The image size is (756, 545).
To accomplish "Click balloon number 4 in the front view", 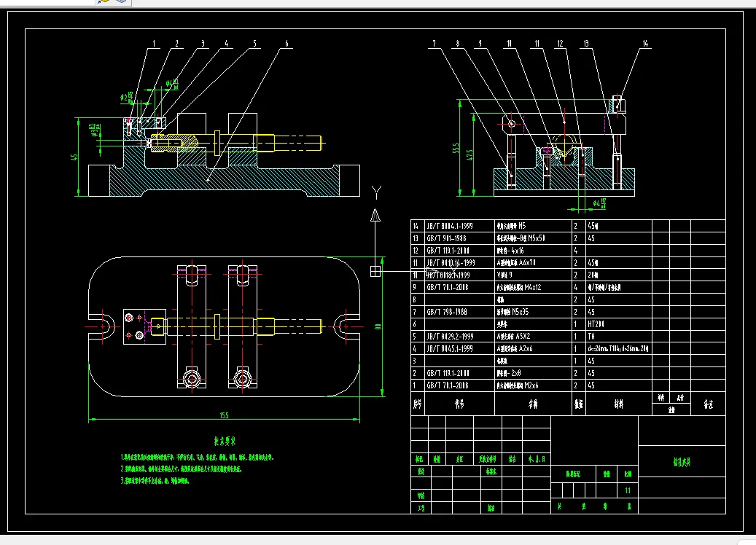I will pyautogui.click(x=226, y=44).
